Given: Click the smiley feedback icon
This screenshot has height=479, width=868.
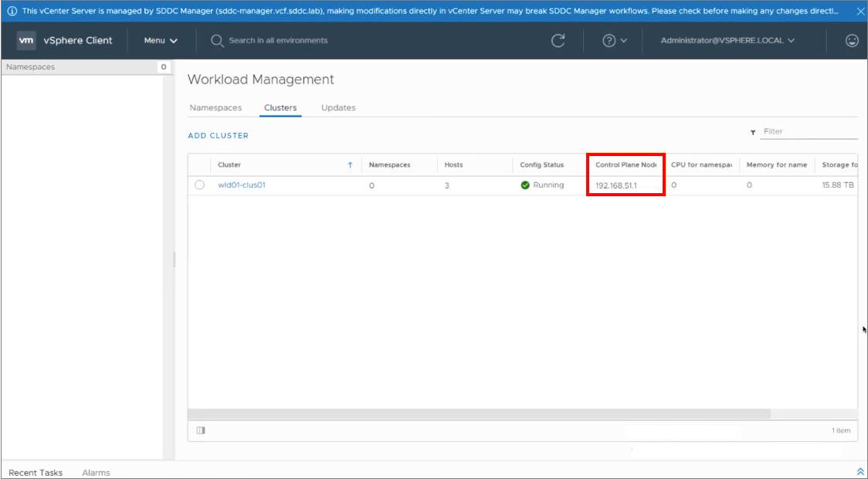Looking at the screenshot, I should pos(852,40).
